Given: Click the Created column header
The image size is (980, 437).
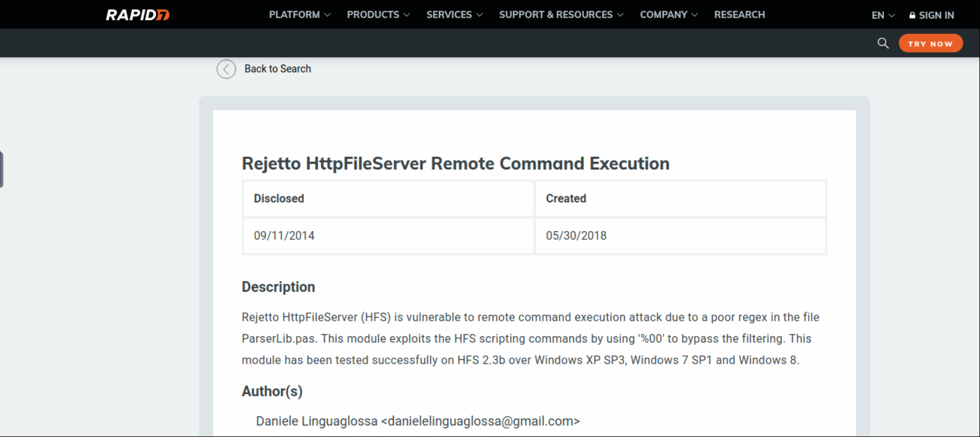Looking at the screenshot, I should (566, 198).
